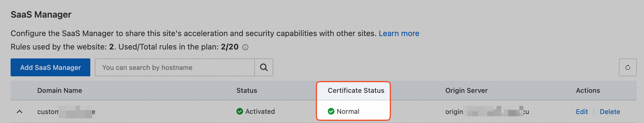Click the 2/20 used rules count

pyautogui.click(x=229, y=47)
